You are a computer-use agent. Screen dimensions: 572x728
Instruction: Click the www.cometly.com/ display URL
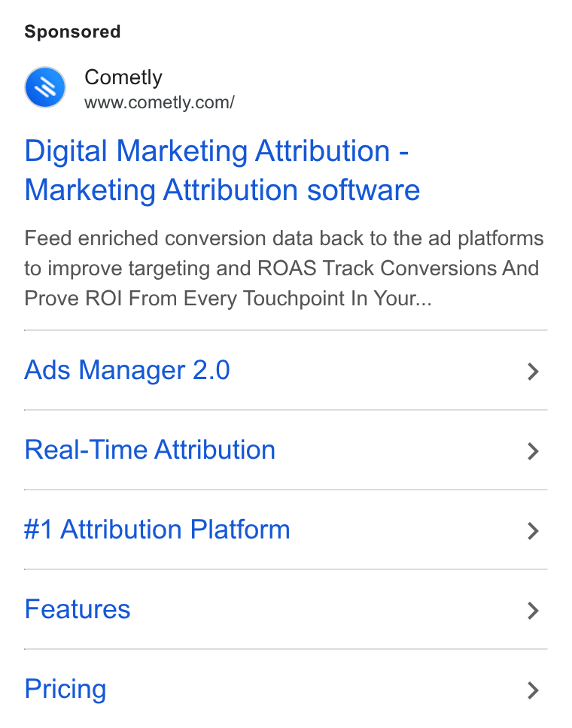coord(160,102)
